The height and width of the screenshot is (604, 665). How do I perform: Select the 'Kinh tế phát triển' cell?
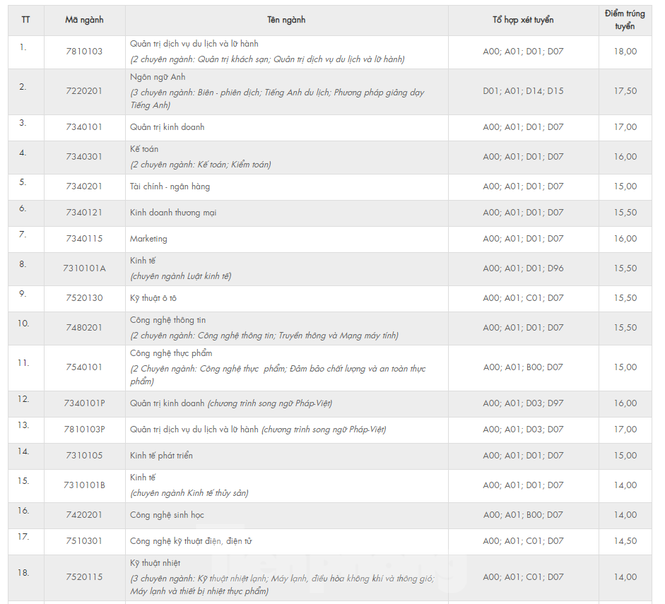[161, 456]
